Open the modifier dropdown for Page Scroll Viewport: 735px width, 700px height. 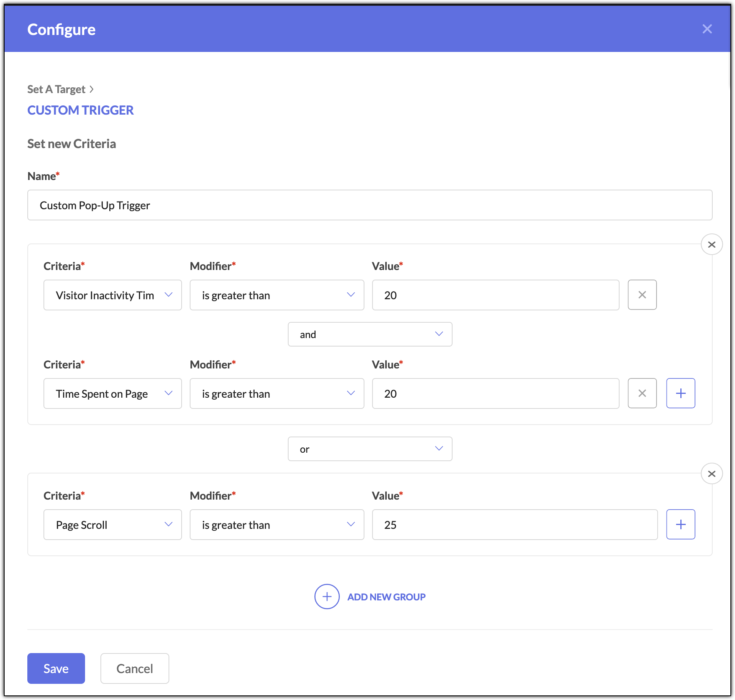click(x=277, y=525)
